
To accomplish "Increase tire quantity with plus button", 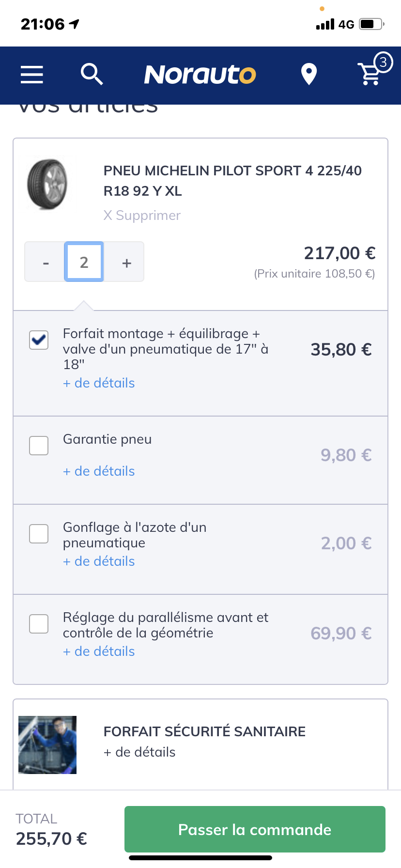I will 126,263.
